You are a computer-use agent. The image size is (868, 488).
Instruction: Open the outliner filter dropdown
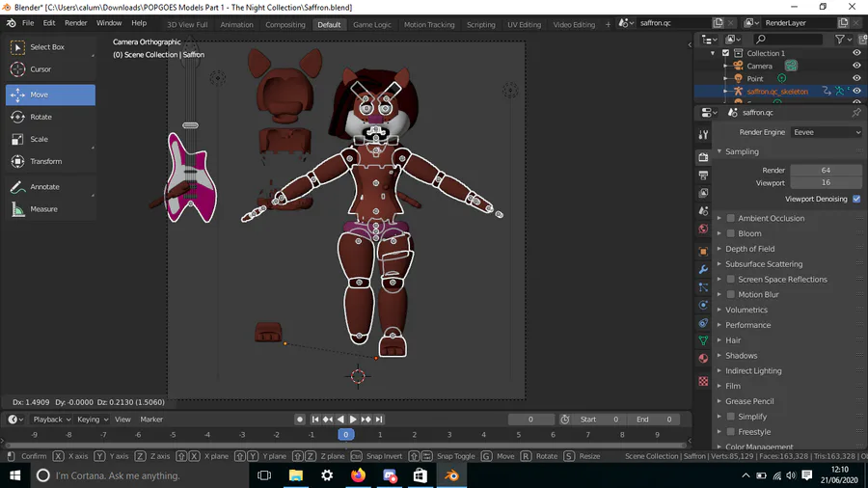coord(843,40)
